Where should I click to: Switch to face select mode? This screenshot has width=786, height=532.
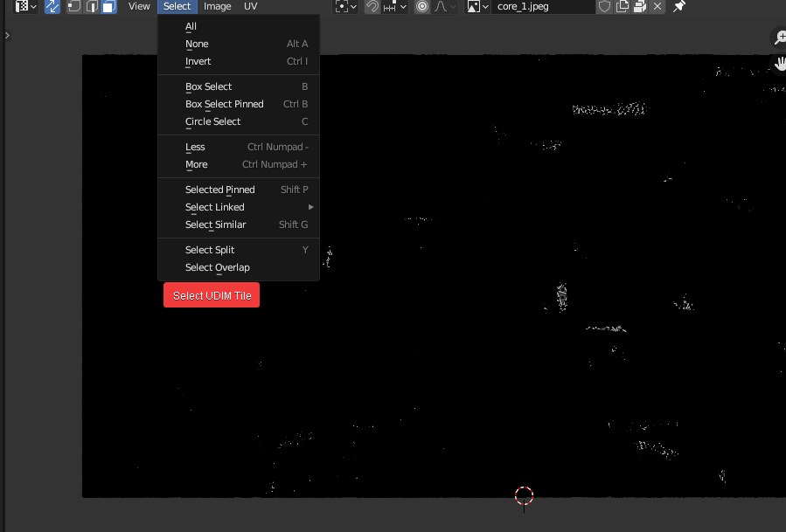tap(108, 6)
